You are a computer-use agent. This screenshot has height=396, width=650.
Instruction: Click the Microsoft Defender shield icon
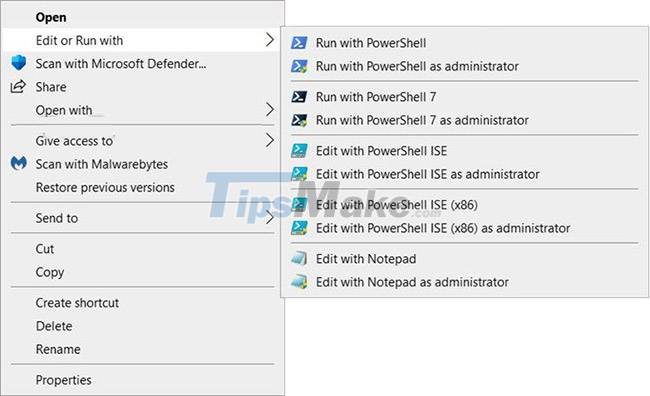(x=19, y=63)
